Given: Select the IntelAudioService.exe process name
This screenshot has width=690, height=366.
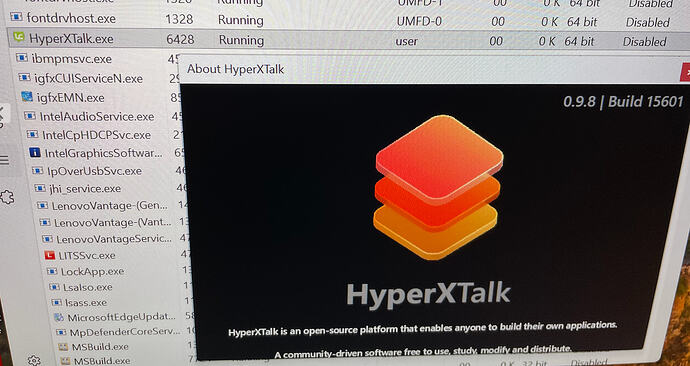Looking at the screenshot, I should 97,117.
